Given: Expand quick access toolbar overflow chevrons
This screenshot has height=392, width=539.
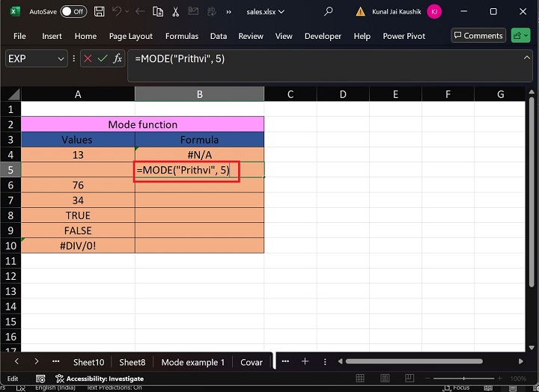Looking at the screenshot, I should click(x=228, y=12).
